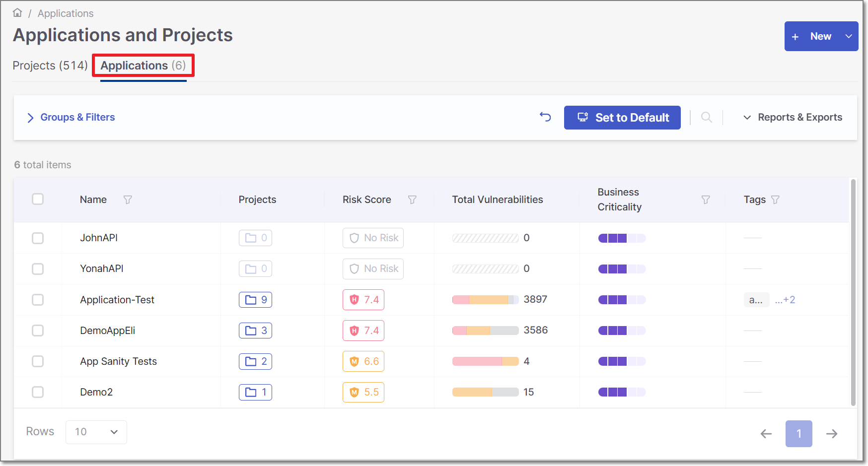Viewport: 868px width, 466px height.
Task: Check the checkbox next to Demo2
Action: tap(38, 392)
